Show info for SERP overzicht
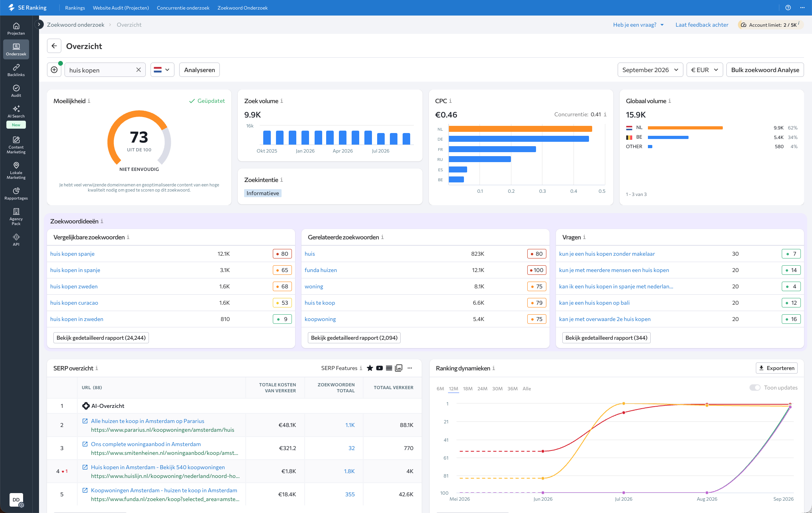 click(x=96, y=368)
